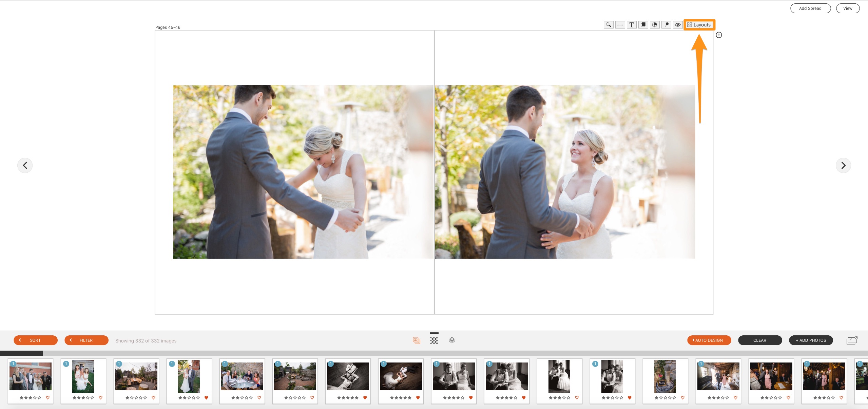The width and height of the screenshot is (868, 409).
Task: Set first star on floral barrel photo
Action: pos(657,397)
